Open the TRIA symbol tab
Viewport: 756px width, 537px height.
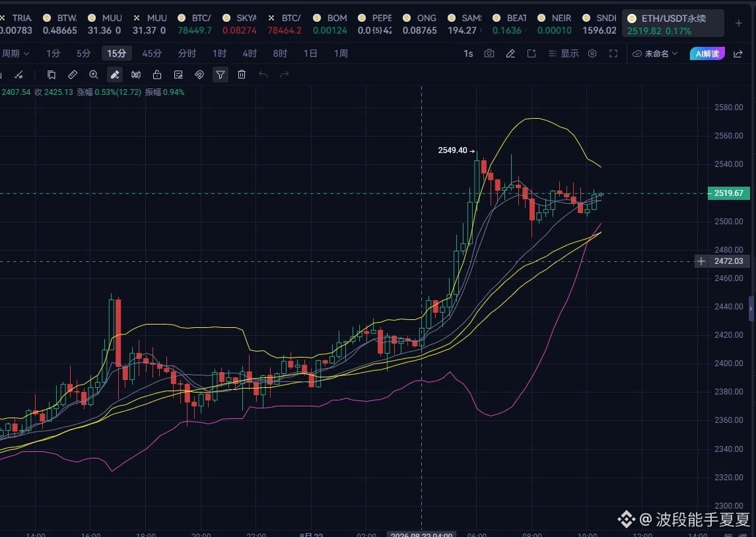click(17, 24)
